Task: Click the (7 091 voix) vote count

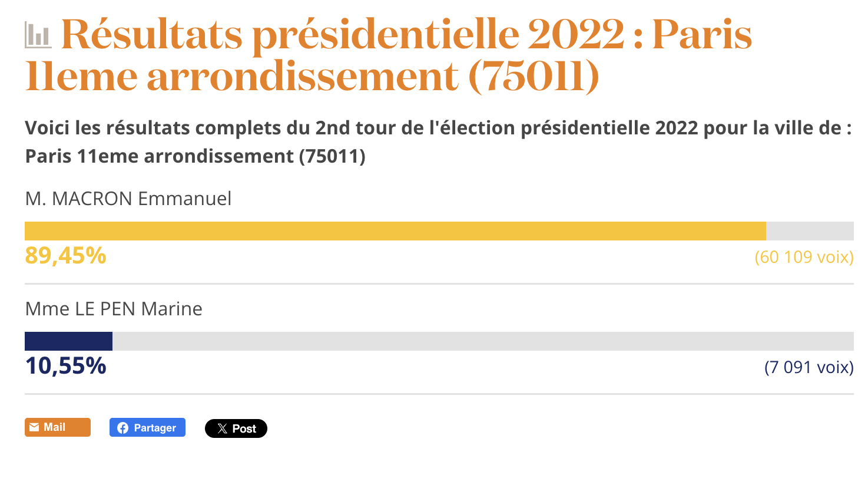Action: click(x=809, y=367)
